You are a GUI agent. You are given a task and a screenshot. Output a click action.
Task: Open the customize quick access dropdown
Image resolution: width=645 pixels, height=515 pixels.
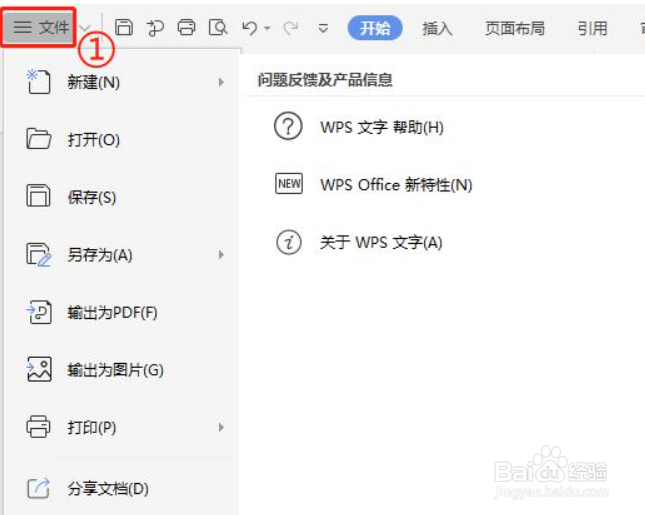pyautogui.click(x=323, y=29)
